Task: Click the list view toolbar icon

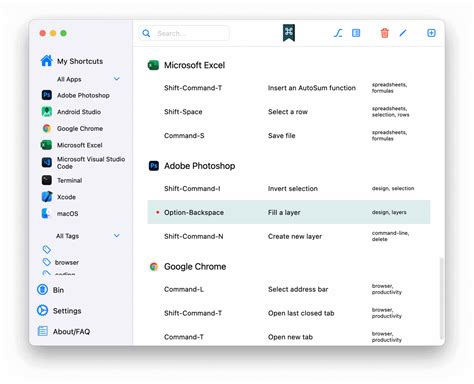Action: [x=356, y=33]
